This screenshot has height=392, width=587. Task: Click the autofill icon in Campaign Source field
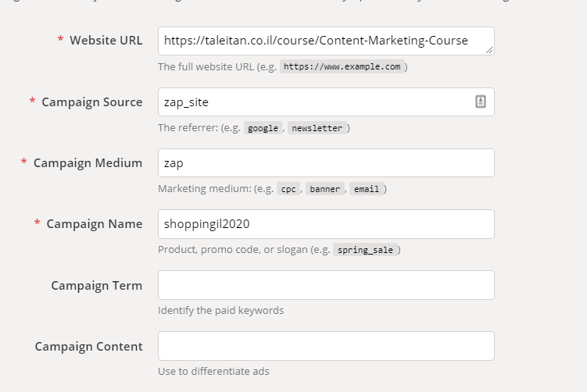481,102
